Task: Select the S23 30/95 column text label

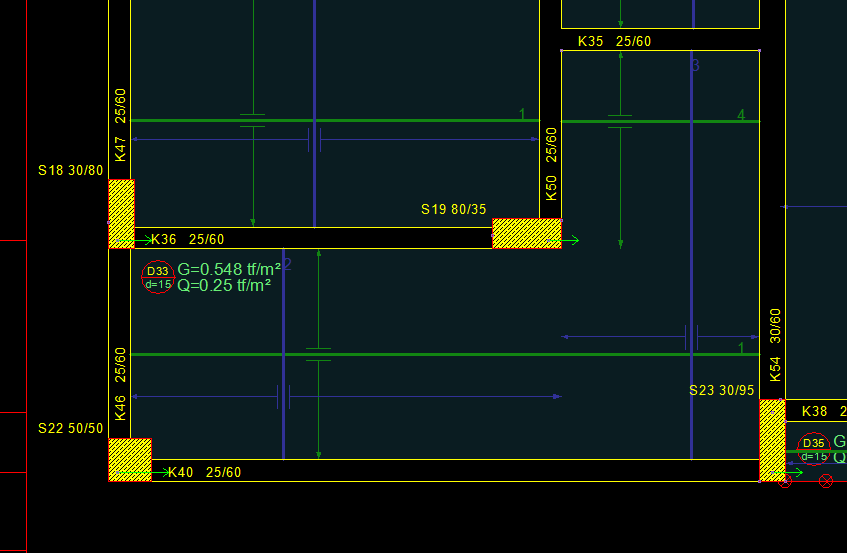Action: pos(721,391)
